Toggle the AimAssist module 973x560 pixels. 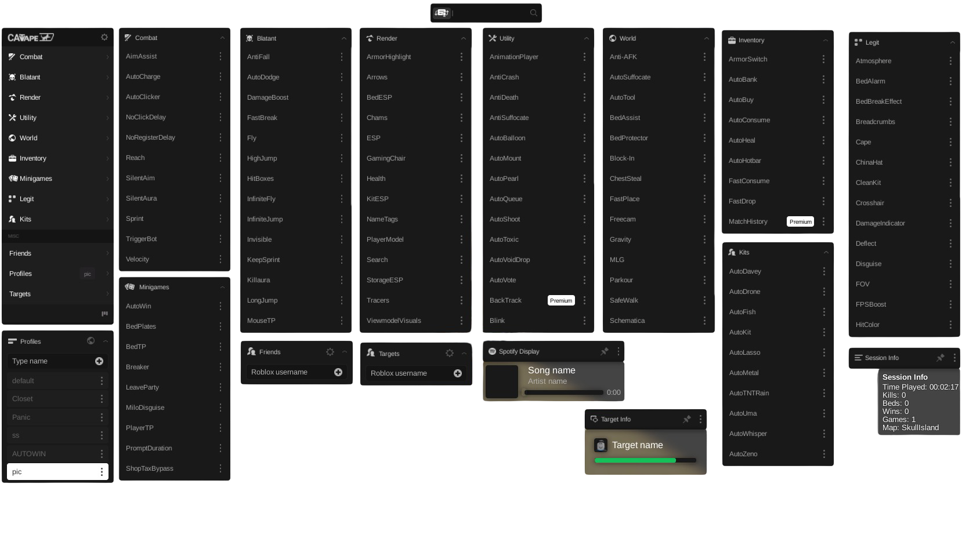pyautogui.click(x=142, y=56)
